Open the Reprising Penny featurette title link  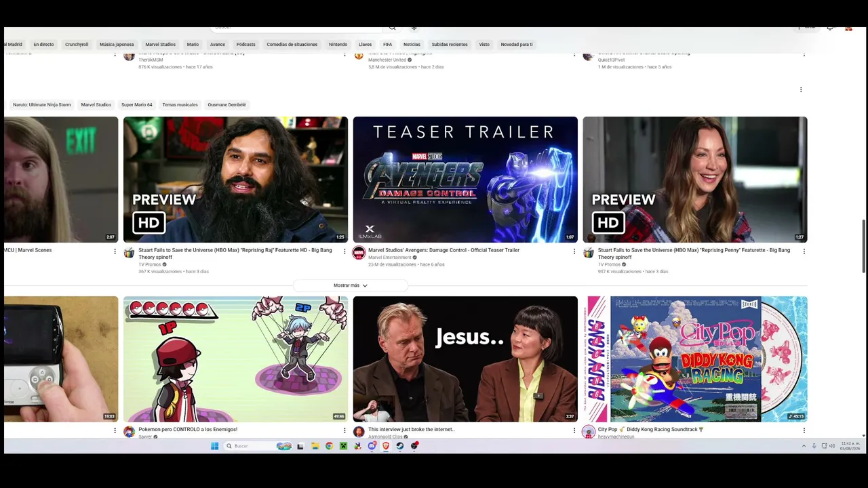click(x=694, y=253)
